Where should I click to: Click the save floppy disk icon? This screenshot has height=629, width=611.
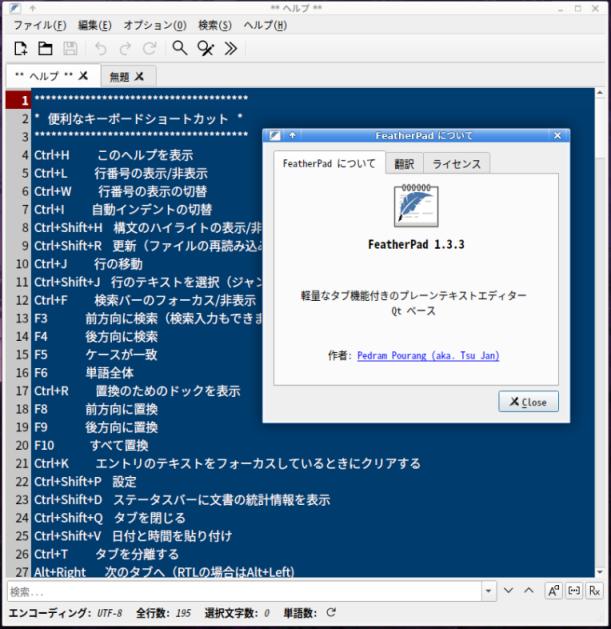(x=70, y=49)
